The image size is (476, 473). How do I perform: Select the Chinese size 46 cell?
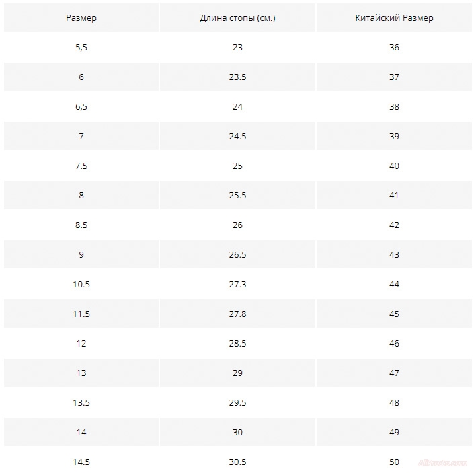(394, 344)
